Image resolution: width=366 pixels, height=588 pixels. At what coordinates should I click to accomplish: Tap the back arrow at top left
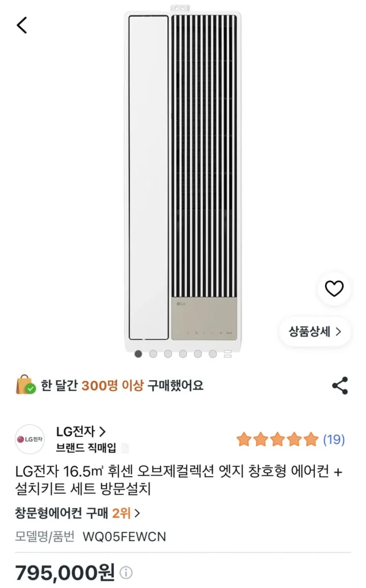coord(21,24)
